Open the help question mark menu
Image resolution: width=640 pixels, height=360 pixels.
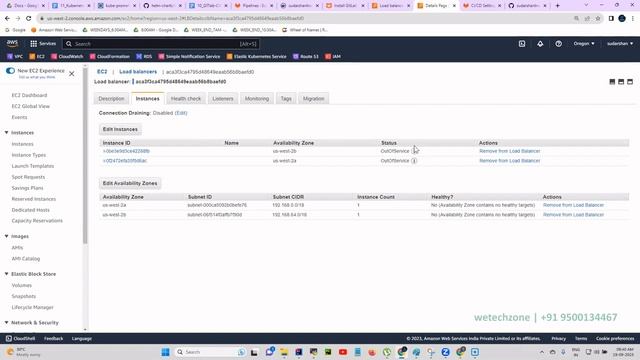point(558,44)
